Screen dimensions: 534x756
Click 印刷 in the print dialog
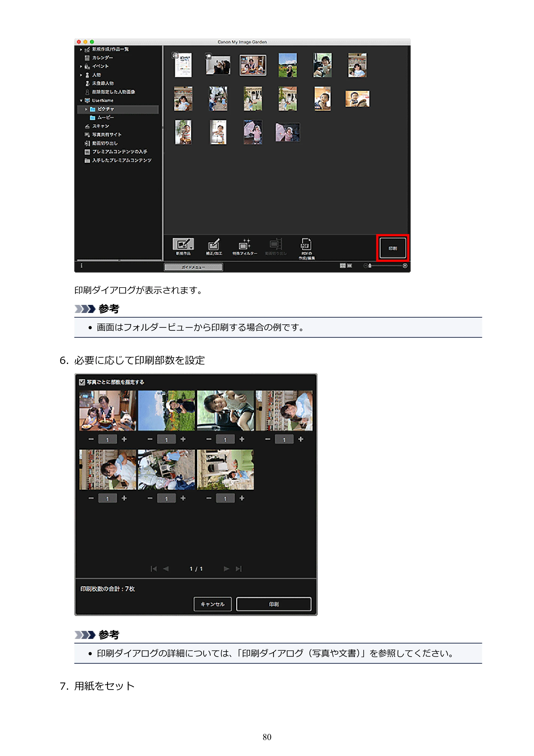point(274,604)
